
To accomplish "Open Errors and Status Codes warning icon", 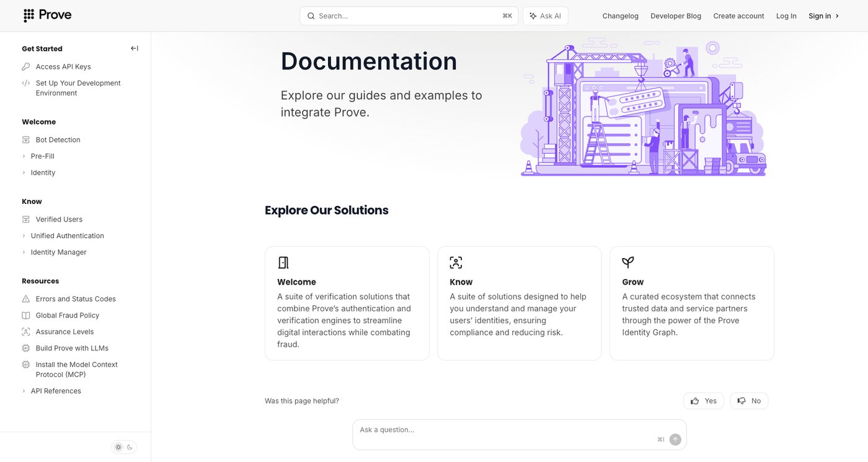I will tap(25, 299).
